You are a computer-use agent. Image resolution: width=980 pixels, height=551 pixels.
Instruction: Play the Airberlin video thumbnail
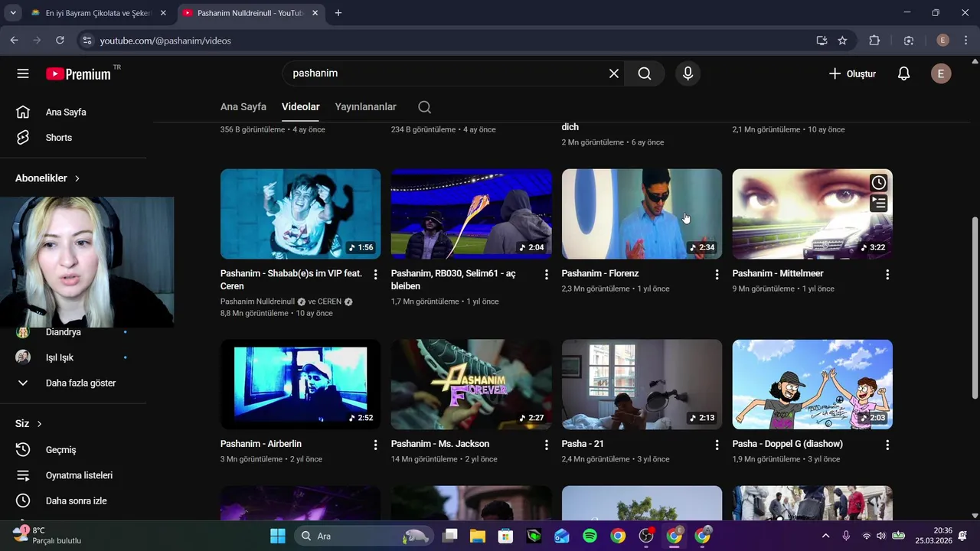point(300,385)
